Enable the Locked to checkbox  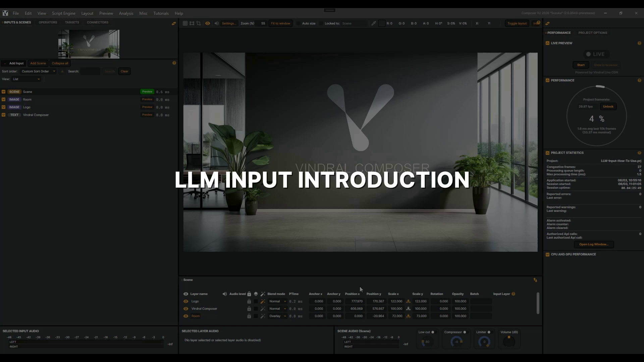(x=321, y=23)
